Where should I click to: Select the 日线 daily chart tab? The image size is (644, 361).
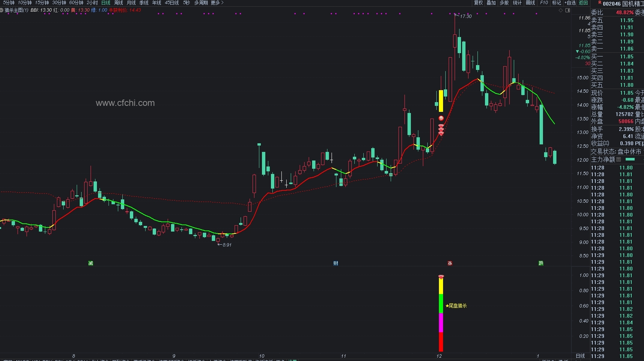click(106, 3)
